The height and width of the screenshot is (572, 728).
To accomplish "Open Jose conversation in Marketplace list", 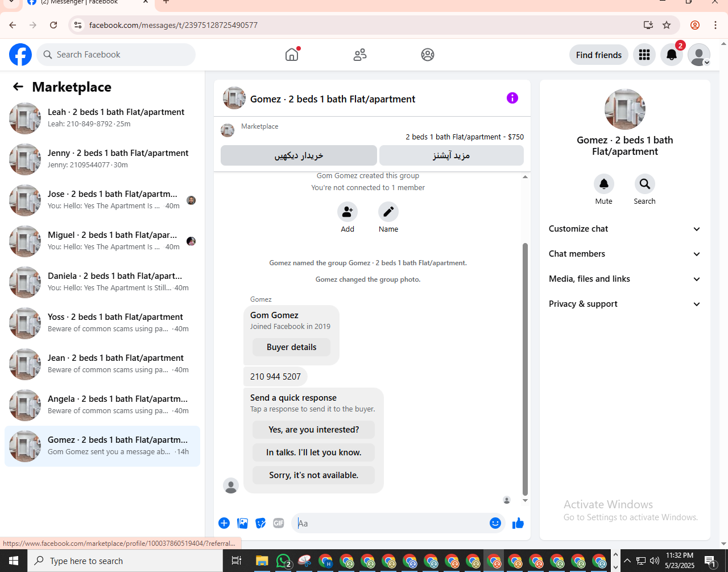I will click(102, 200).
